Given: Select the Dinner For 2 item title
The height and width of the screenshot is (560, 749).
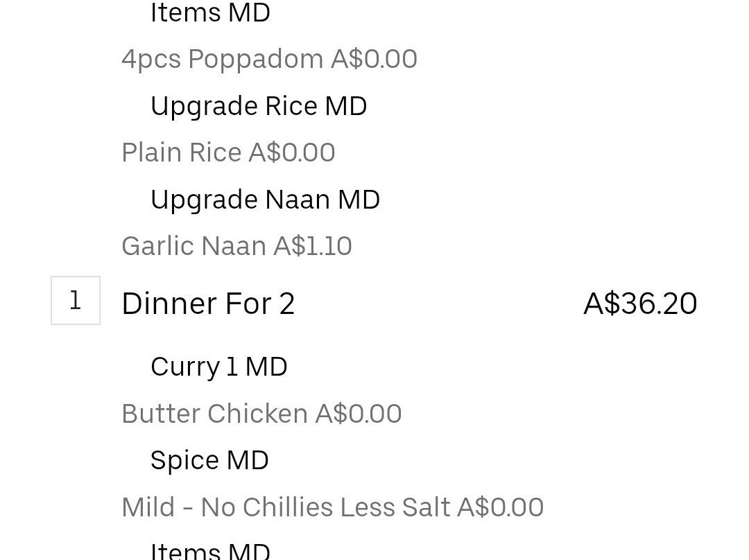Looking at the screenshot, I should tap(208, 304).
